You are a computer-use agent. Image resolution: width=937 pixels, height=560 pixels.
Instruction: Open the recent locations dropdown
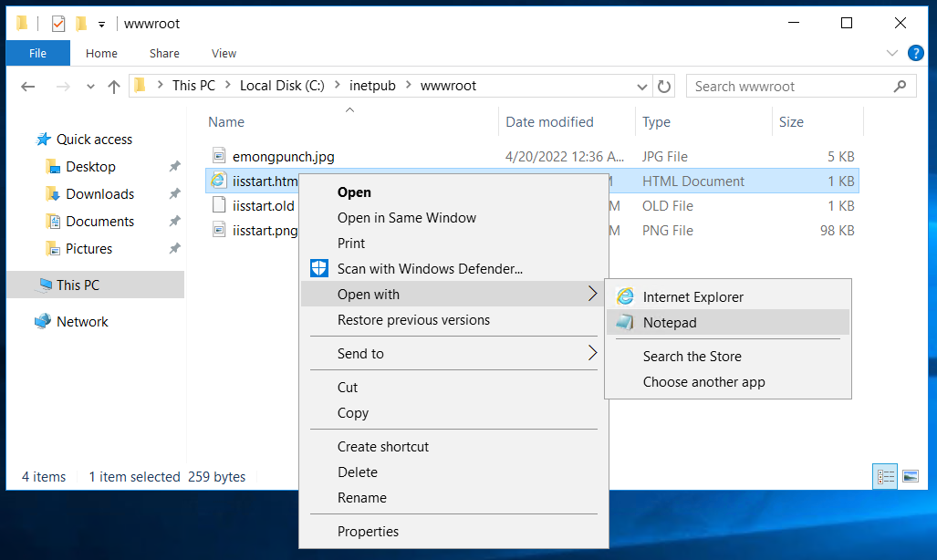(x=90, y=87)
